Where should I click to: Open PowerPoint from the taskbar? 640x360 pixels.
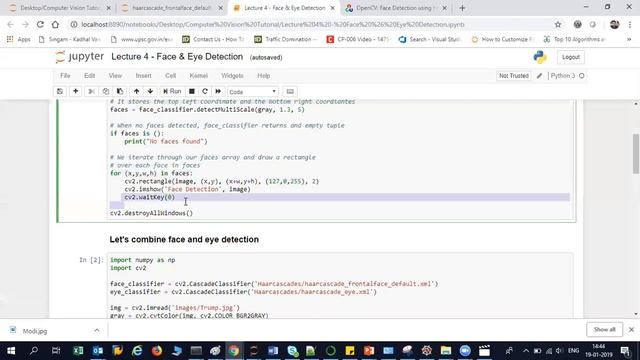click(x=369, y=351)
